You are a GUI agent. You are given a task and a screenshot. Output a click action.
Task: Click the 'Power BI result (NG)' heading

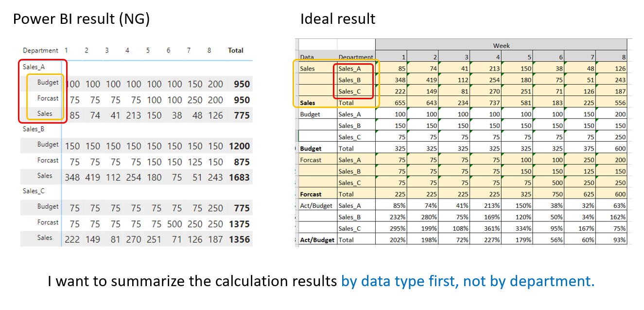[x=81, y=19]
